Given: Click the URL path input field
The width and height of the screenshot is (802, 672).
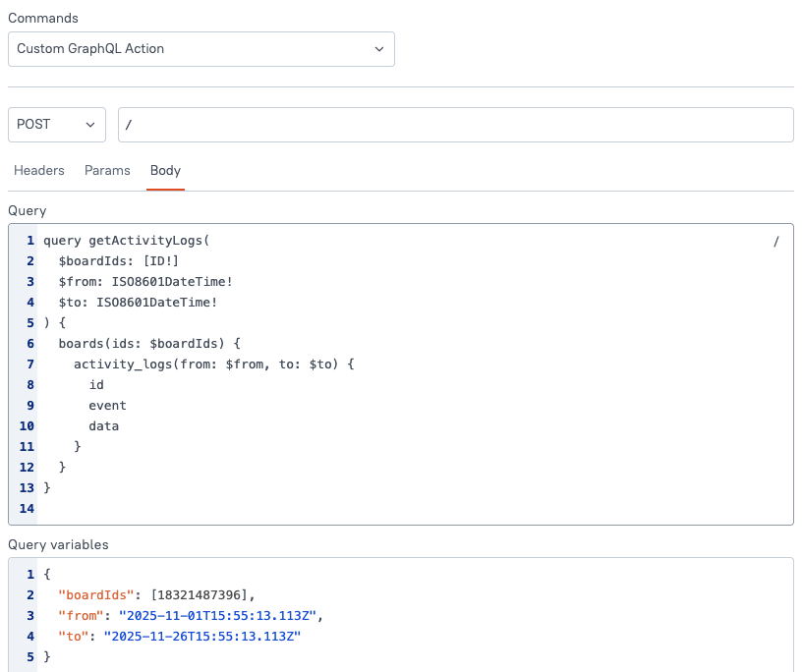Looking at the screenshot, I should [393, 125].
